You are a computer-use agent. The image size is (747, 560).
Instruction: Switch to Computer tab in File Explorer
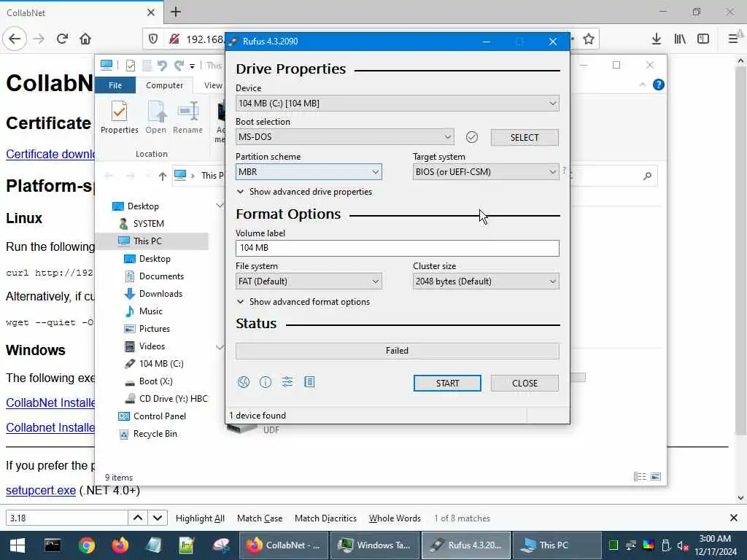point(164,85)
